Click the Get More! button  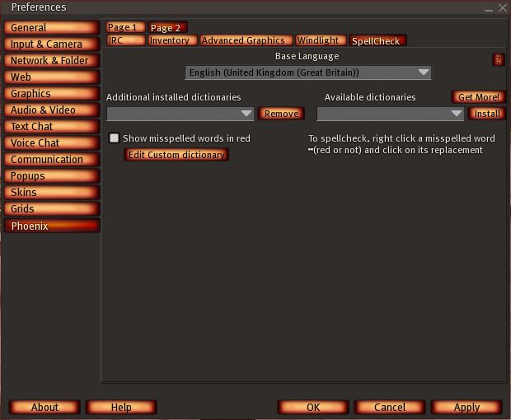(479, 97)
